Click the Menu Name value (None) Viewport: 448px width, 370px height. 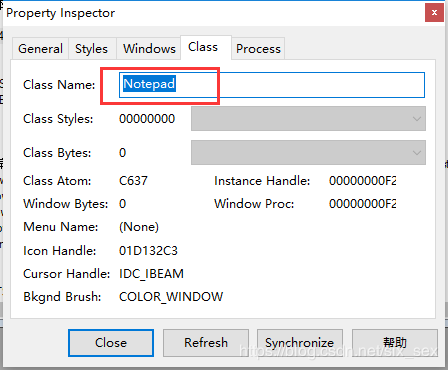[139, 227]
